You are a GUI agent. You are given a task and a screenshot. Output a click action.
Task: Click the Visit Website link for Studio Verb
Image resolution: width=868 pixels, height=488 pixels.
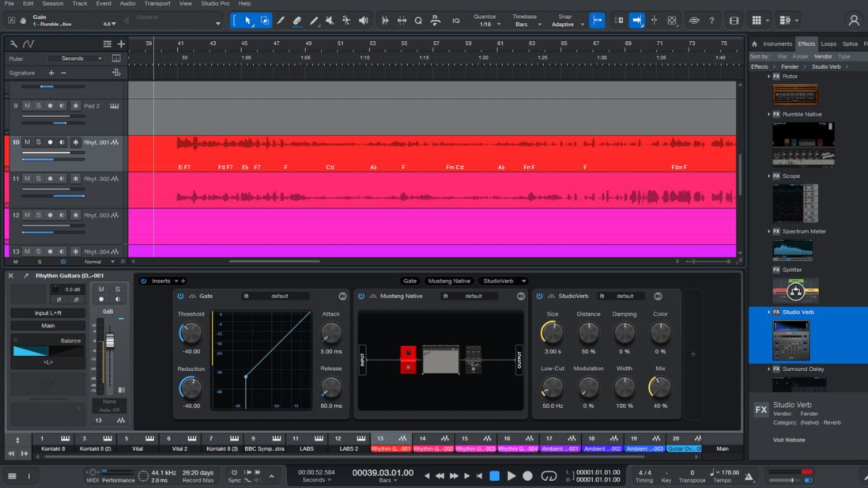point(788,440)
